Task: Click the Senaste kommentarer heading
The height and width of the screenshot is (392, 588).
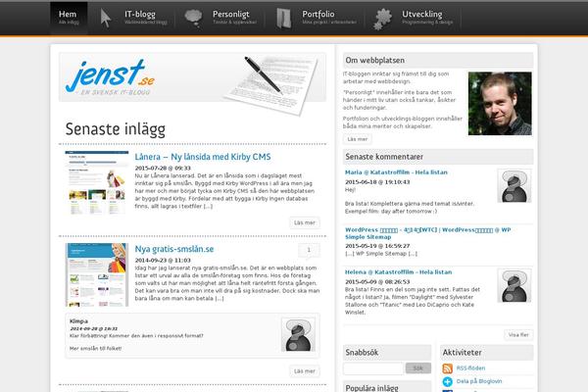Action: (x=384, y=157)
